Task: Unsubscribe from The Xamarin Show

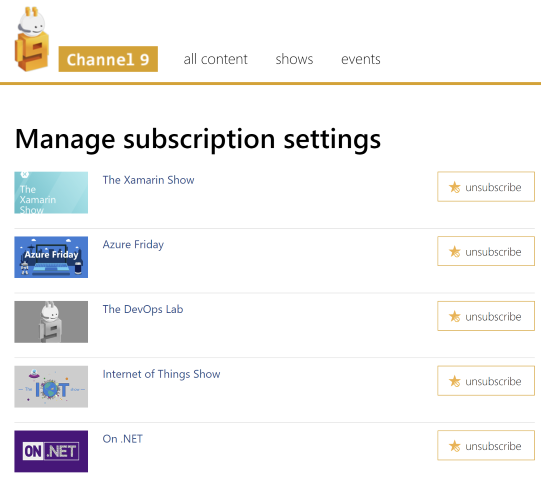Action: coord(486,187)
